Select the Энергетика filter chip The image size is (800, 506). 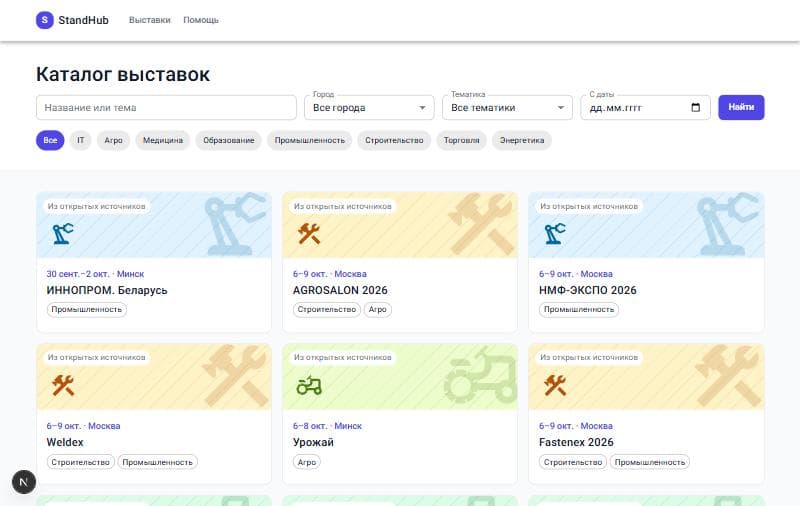(x=522, y=140)
